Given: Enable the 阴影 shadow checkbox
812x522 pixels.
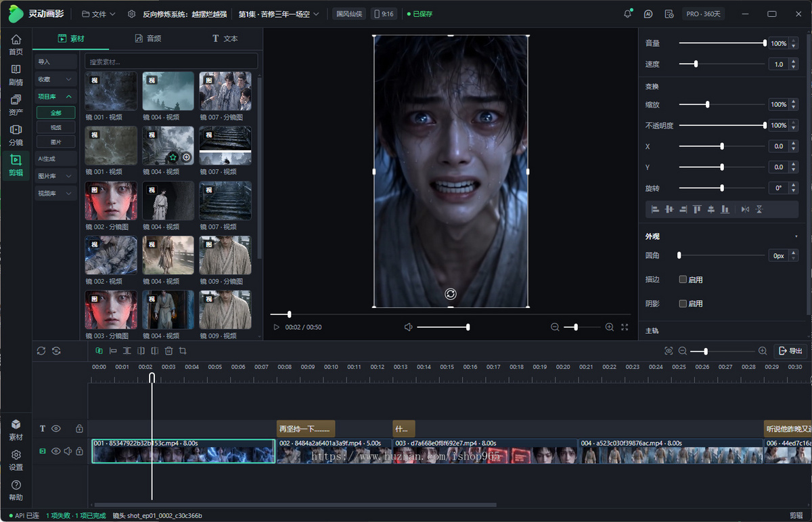Looking at the screenshot, I should pyautogui.click(x=683, y=304).
